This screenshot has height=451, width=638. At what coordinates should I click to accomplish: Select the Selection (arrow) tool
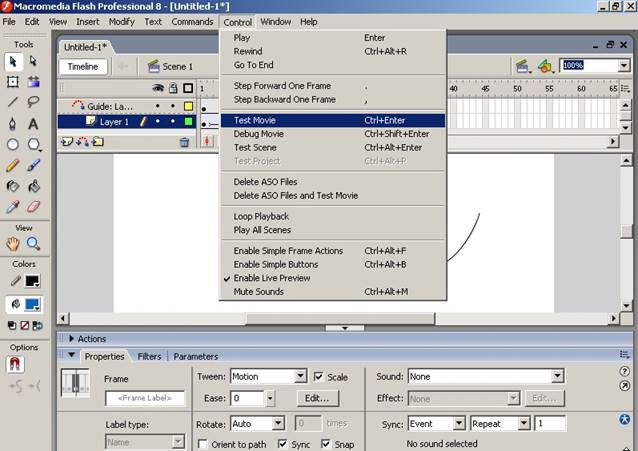point(13,61)
